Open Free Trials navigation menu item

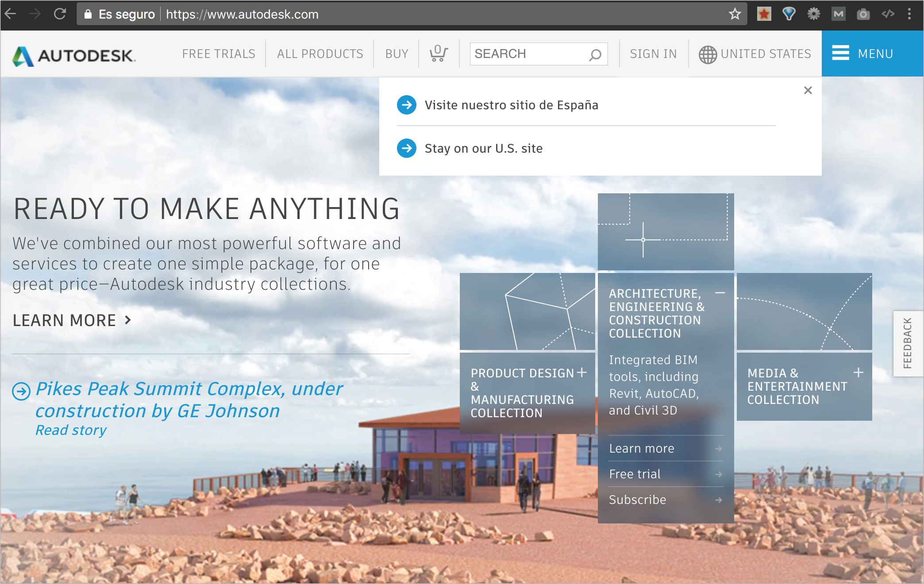tap(218, 54)
